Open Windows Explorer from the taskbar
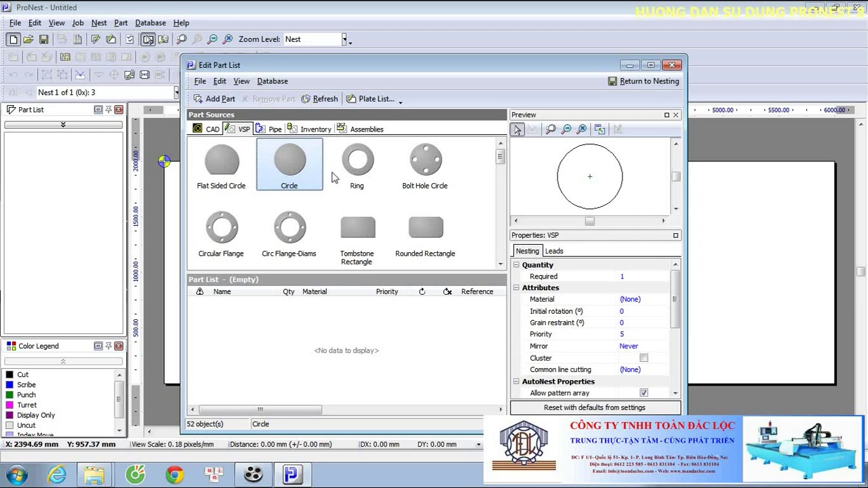868x488 pixels. [94, 474]
